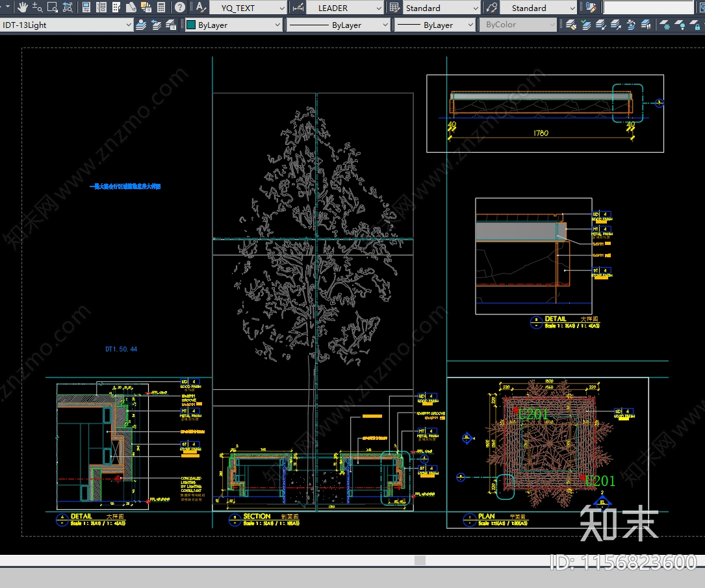705x588 pixels.
Task: Click the Layer Previous icon
Action: click(155, 25)
